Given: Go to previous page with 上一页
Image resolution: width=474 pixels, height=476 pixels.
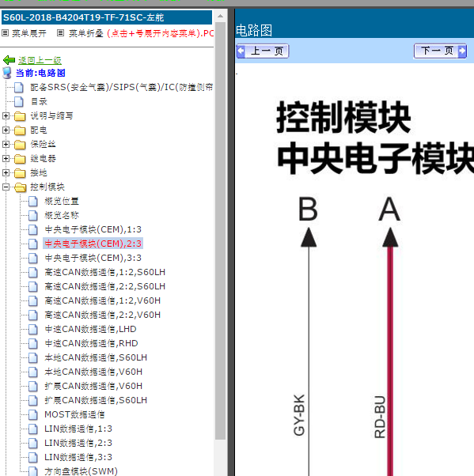Looking at the screenshot, I should coord(263,51).
